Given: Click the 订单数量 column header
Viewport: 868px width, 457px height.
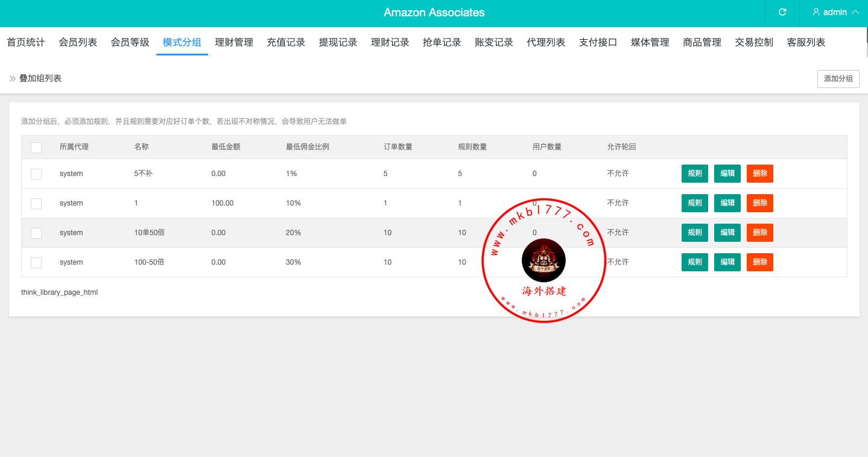Looking at the screenshot, I should point(398,147).
